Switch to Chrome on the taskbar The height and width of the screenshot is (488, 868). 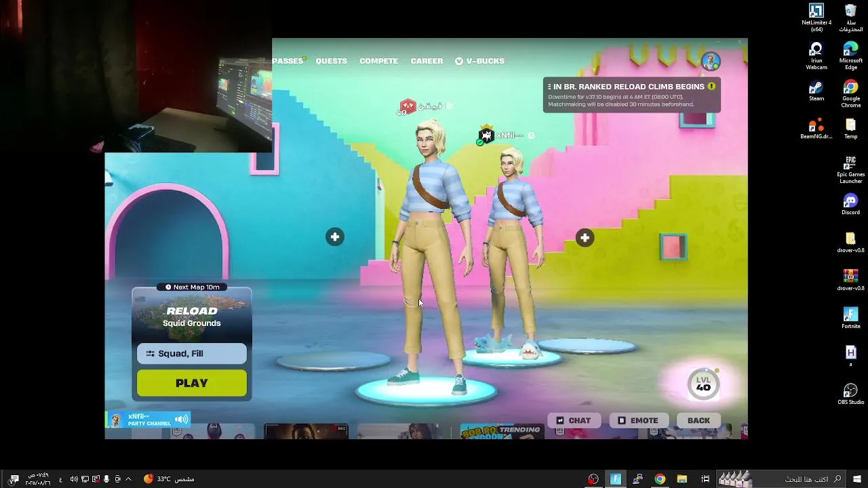(660, 479)
